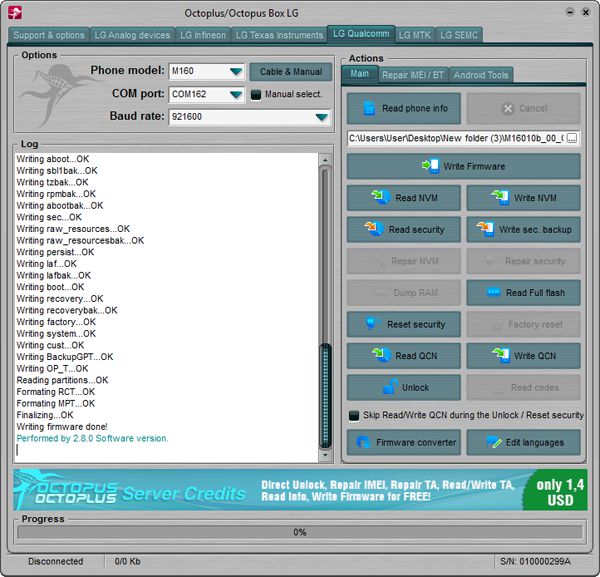Switch to Repair IMEI / BT tab
600x577 pixels.
point(412,75)
